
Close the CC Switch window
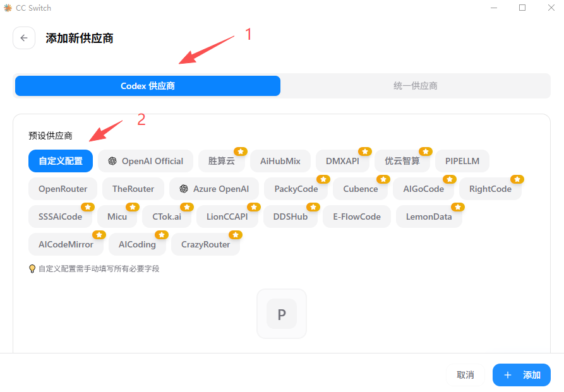click(551, 8)
